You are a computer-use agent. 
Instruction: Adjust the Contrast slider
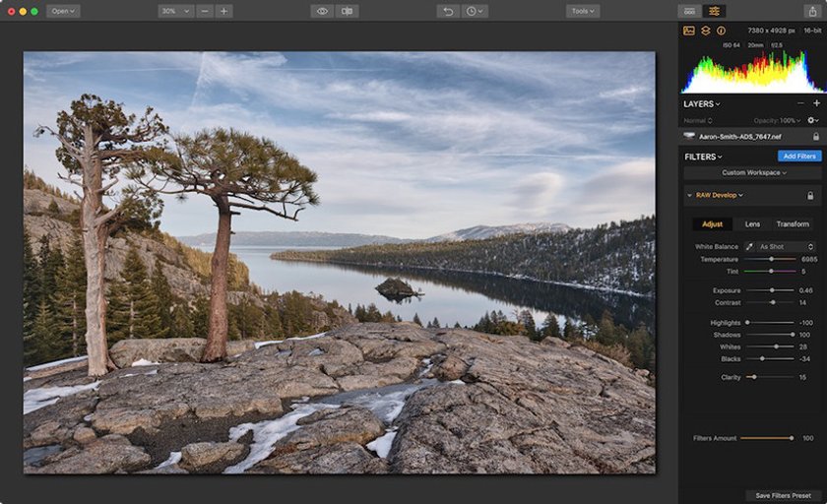(770, 302)
